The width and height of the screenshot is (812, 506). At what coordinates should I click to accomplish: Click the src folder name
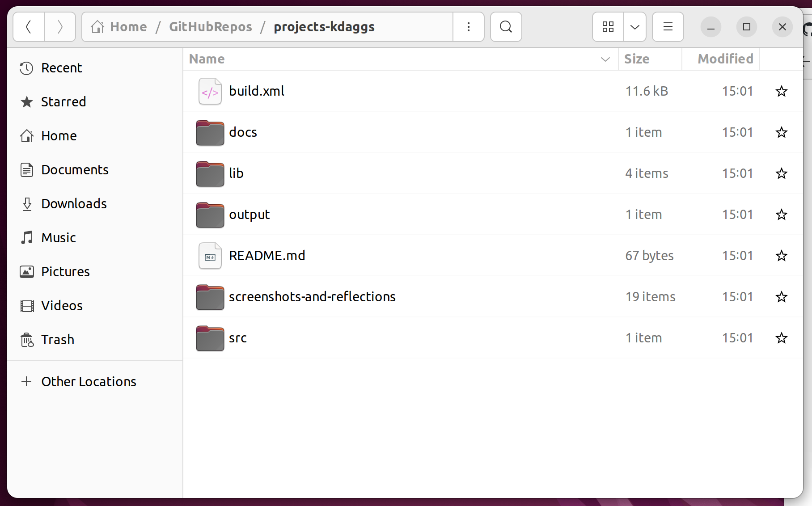point(238,338)
